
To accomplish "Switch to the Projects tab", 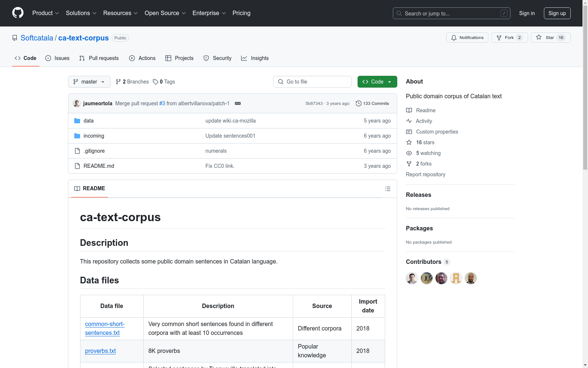I will point(179,58).
